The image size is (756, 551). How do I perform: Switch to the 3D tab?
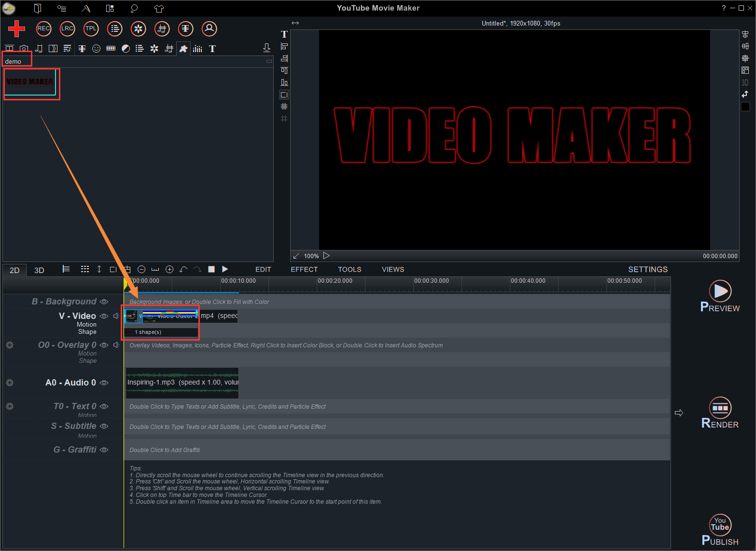[x=39, y=270]
